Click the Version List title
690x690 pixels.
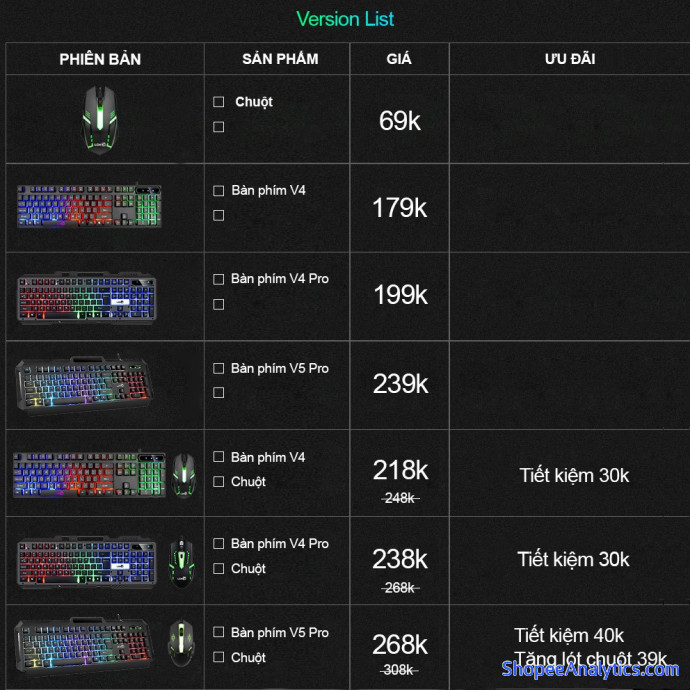(345, 19)
